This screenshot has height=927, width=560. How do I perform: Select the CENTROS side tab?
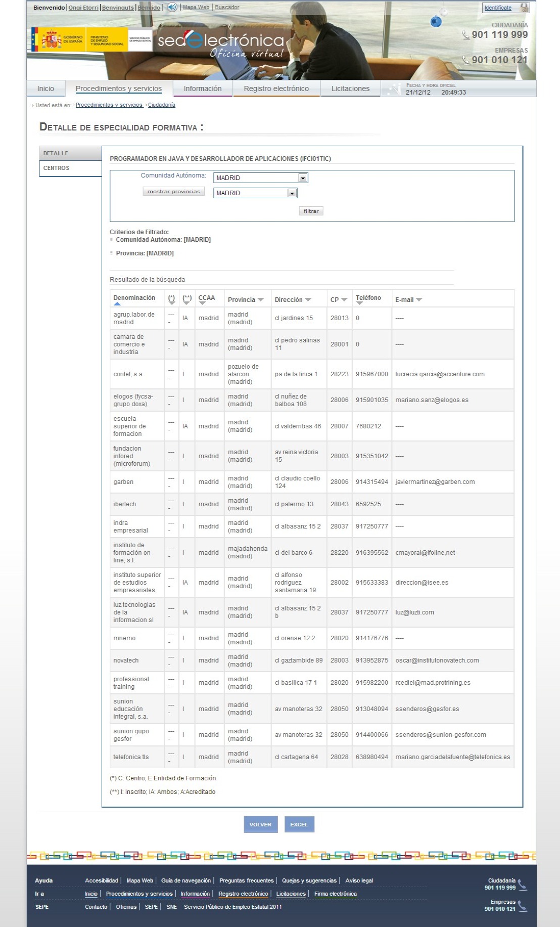(70, 168)
